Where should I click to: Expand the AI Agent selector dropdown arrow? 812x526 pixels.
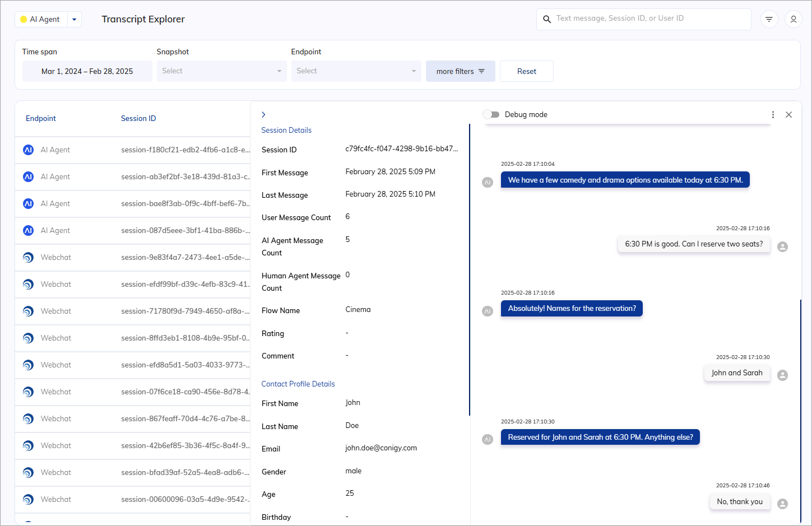coord(75,19)
